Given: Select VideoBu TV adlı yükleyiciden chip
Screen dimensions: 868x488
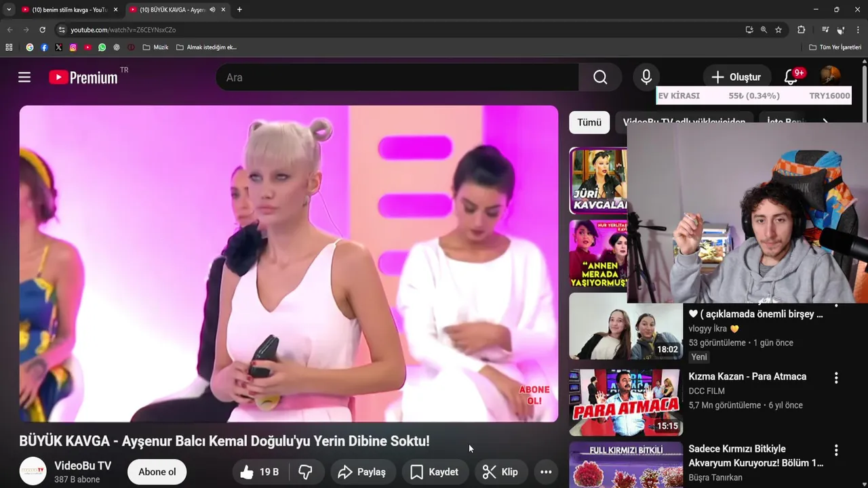Looking at the screenshot, I should coord(684,123).
